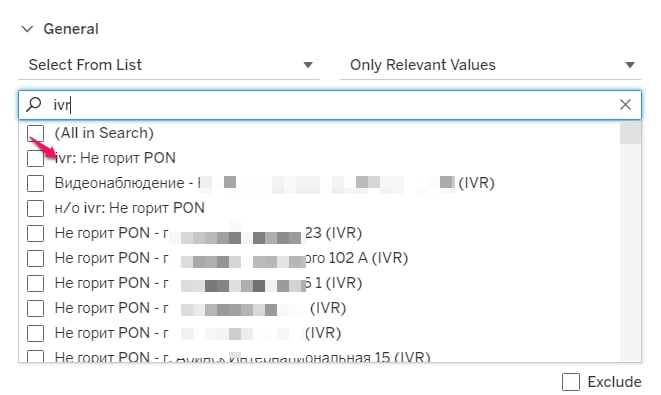Clear the search with the X icon
Image resolution: width=661 pixels, height=395 pixels.
click(x=625, y=105)
